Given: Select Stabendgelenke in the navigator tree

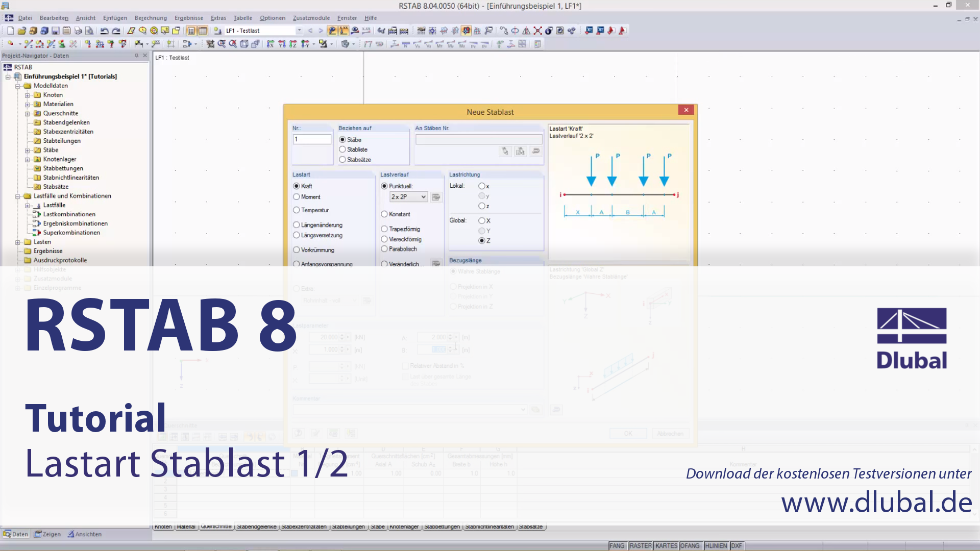Looking at the screenshot, I should [x=66, y=122].
